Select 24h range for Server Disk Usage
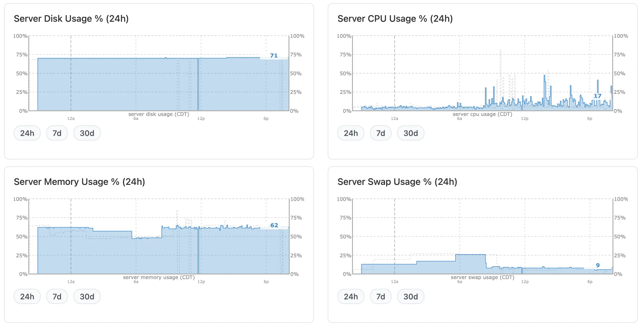 pos(27,133)
